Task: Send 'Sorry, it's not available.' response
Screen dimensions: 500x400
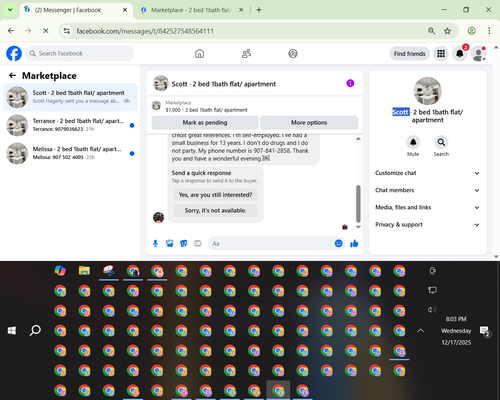Action: [215, 210]
